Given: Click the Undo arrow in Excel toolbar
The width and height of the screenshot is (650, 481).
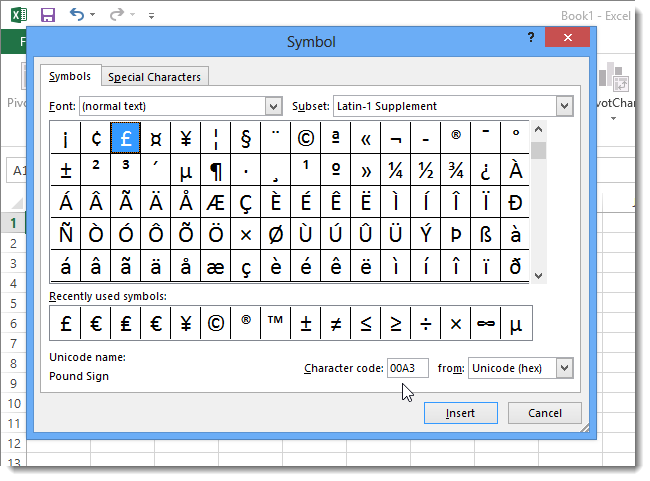Looking at the screenshot, I should 77,15.
